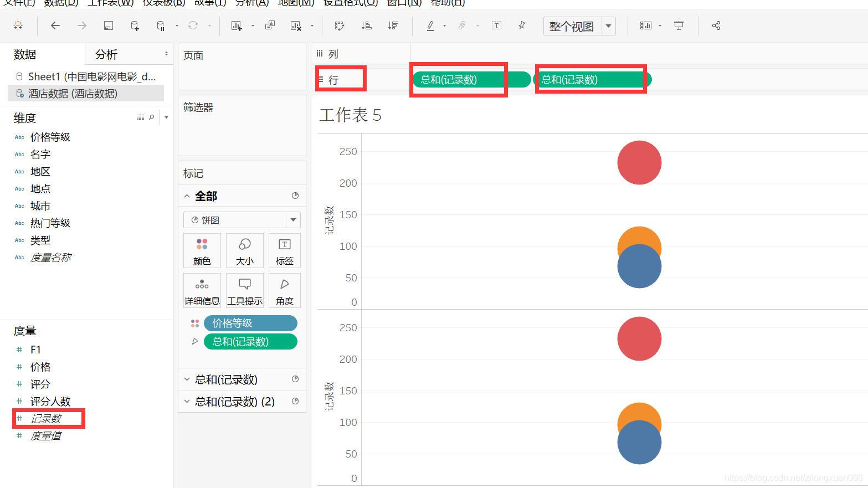The height and width of the screenshot is (488, 868).
Task: Click the Tableau start page logo icon
Action: [x=18, y=25]
